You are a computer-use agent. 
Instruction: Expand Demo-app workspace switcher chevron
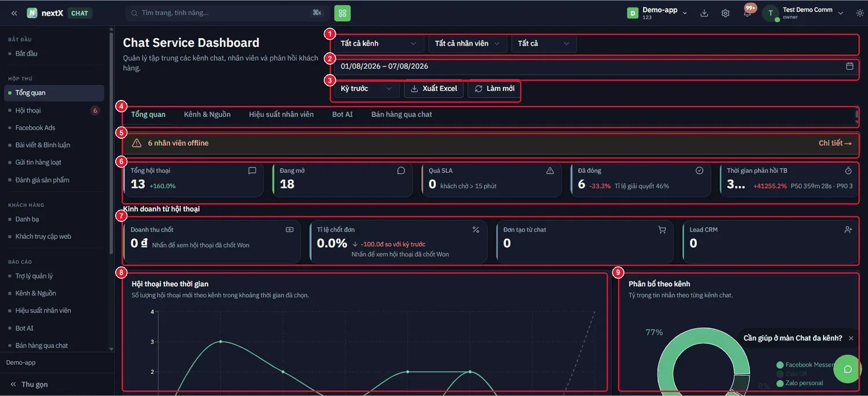point(685,13)
